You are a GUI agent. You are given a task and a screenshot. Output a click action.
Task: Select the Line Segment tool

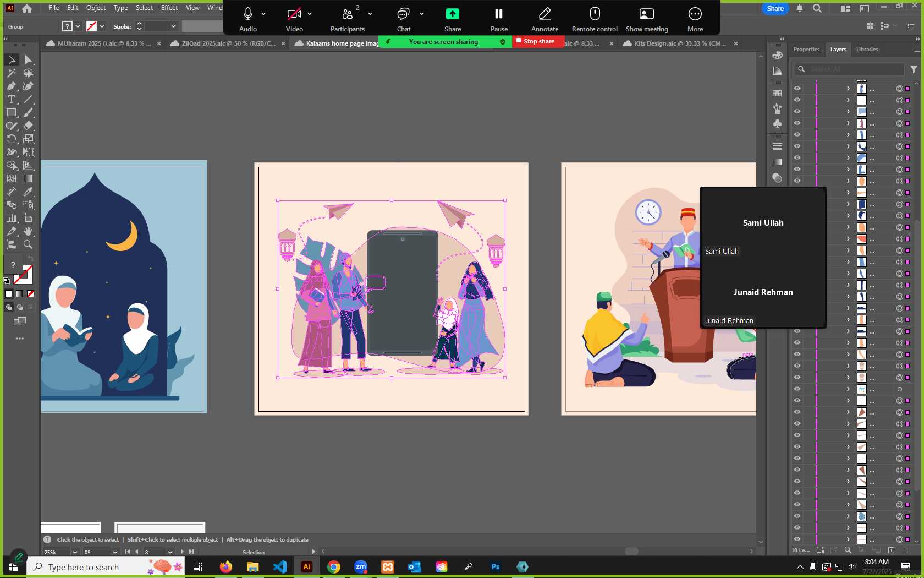[29, 99]
